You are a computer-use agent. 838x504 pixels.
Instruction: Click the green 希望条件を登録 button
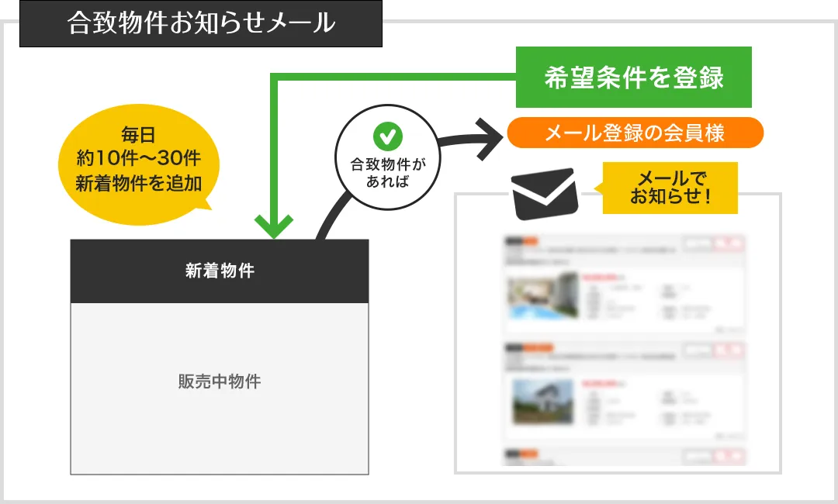[633, 77]
